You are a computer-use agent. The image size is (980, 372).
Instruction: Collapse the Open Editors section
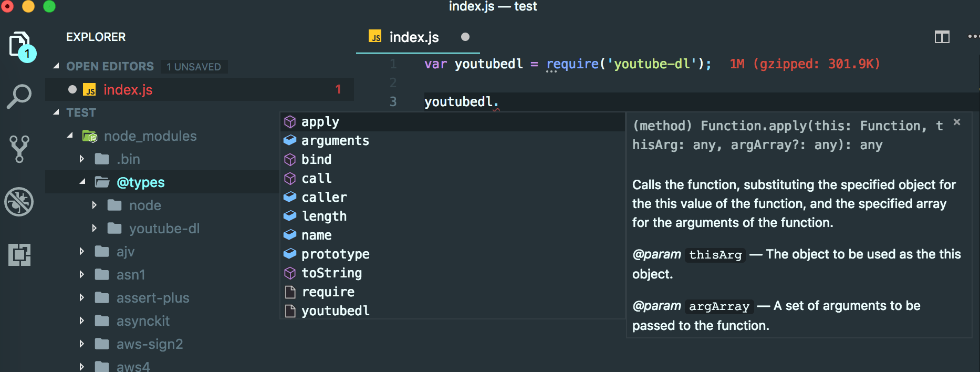(x=56, y=66)
